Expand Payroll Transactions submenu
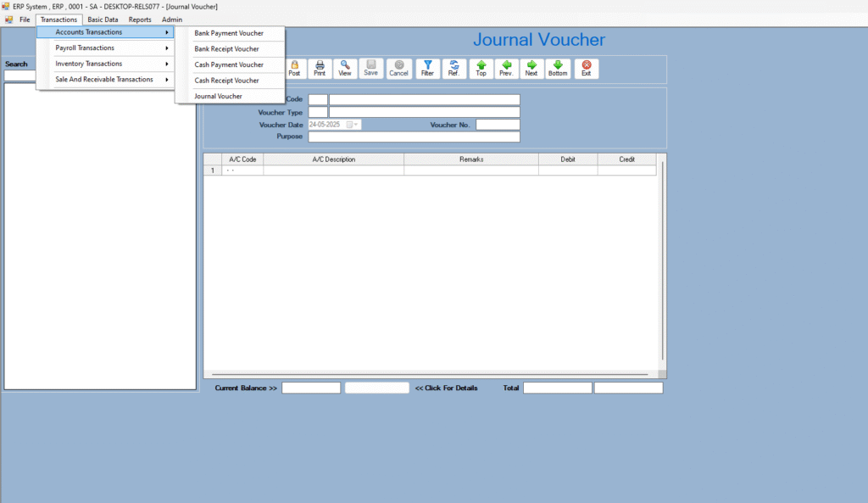Viewport: 868px width, 503px height. (106, 48)
